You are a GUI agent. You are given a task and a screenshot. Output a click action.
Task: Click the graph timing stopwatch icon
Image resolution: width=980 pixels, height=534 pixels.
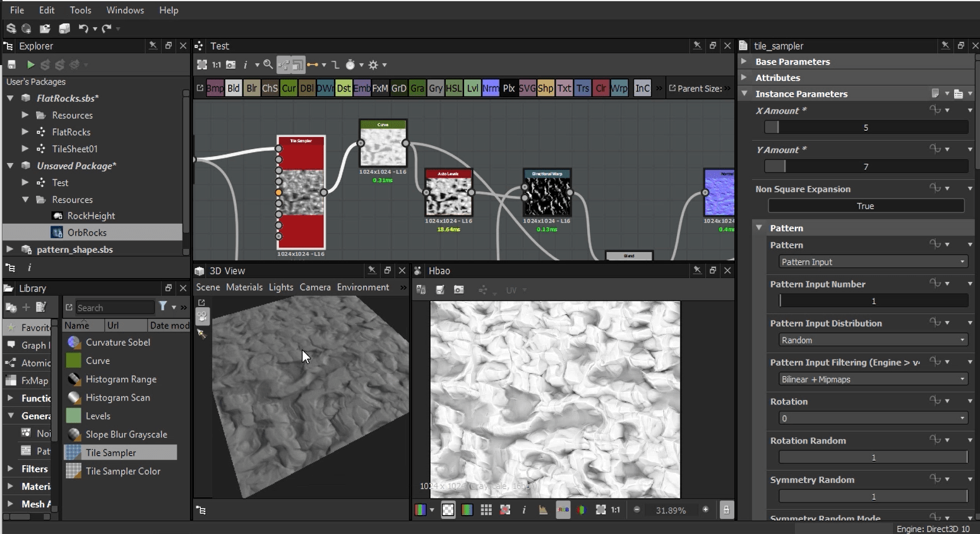point(350,64)
